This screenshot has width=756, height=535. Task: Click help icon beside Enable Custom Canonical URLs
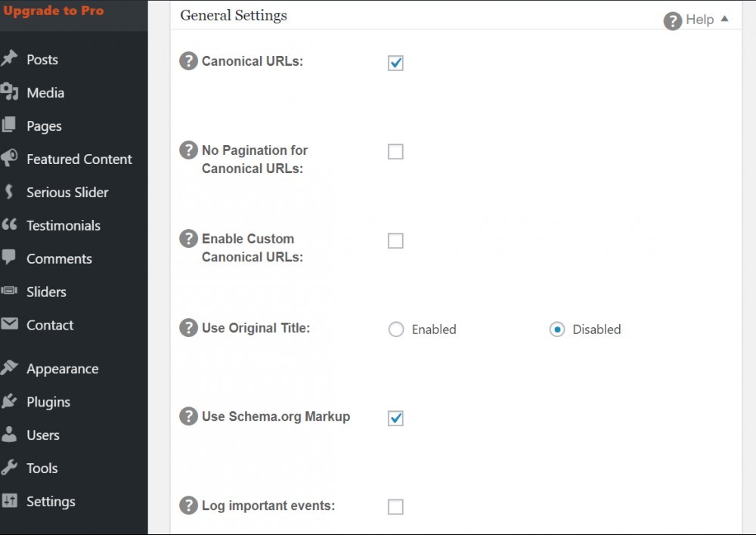point(188,239)
